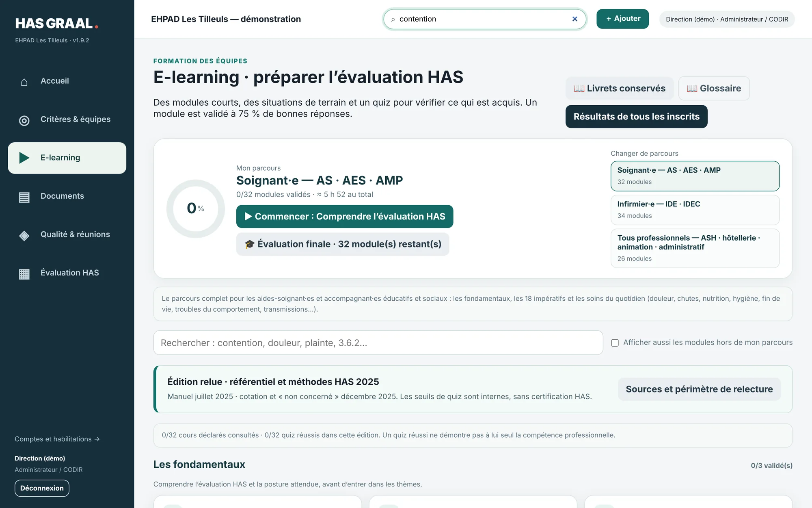Click the book icon on Livrets conservés

(579, 89)
